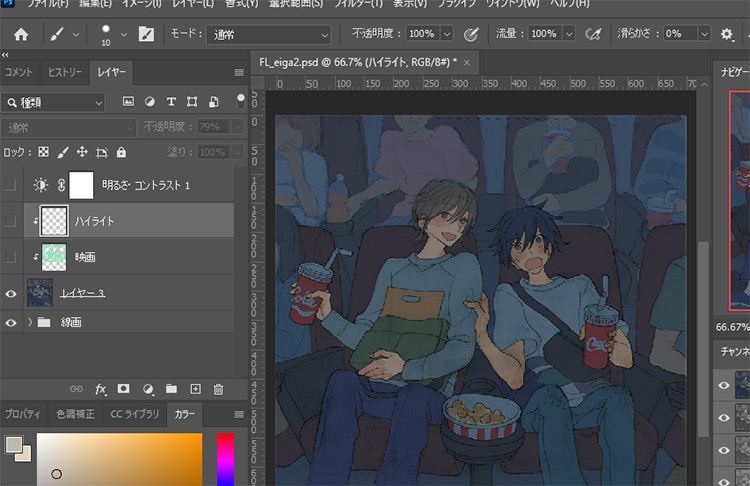Click the foreground color swatch
The height and width of the screenshot is (486, 750).
(13, 443)
